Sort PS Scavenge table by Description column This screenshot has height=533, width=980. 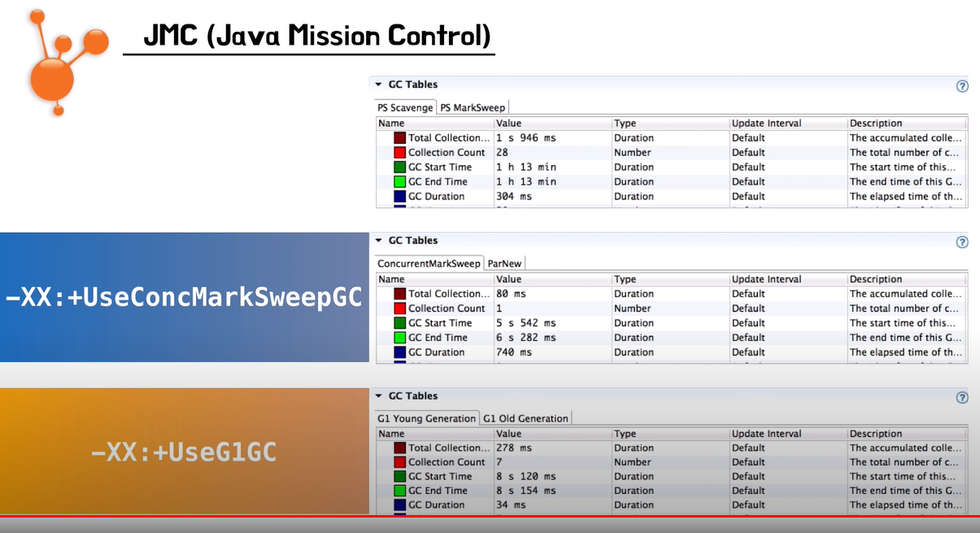click(x=908, y=124)
